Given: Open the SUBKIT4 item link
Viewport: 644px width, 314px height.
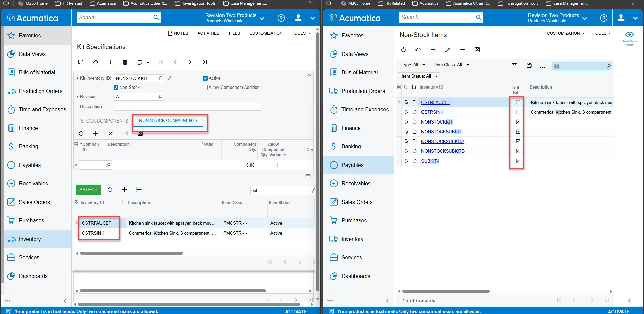Looking at the screenshot, I should (x=430, y=161).
